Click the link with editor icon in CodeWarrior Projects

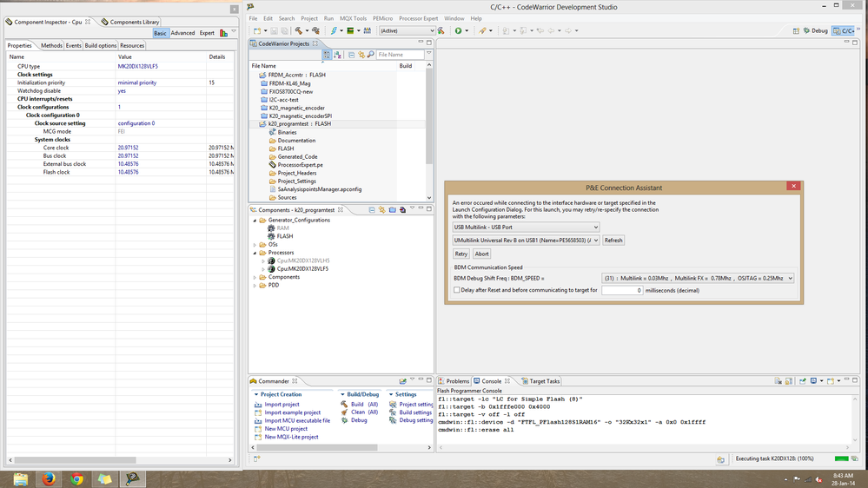[x=361, y=55]
